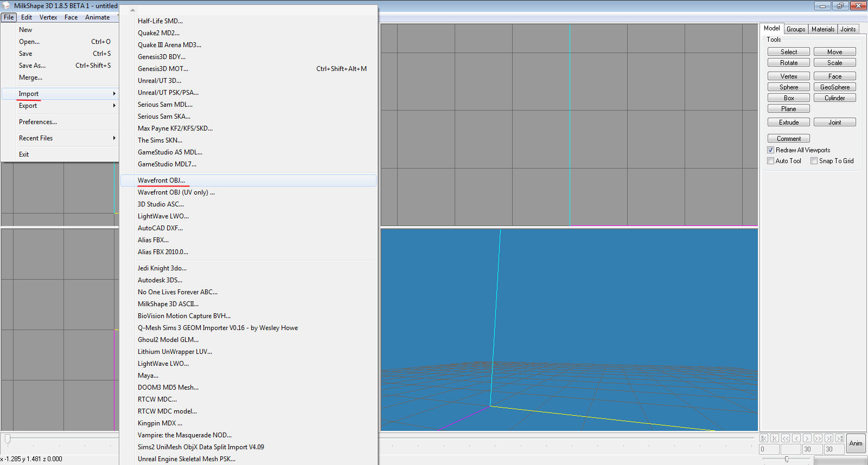Activate the Move tool button
Viewport: 868px width, 465px height.
point(835,52)
